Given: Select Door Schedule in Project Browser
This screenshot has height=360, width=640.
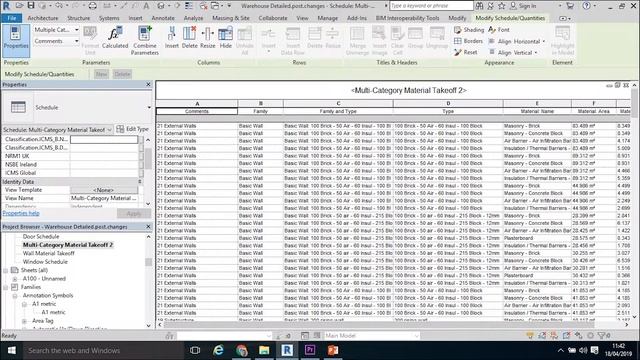Looking at the screenshot, I should (x=41, y=236).
